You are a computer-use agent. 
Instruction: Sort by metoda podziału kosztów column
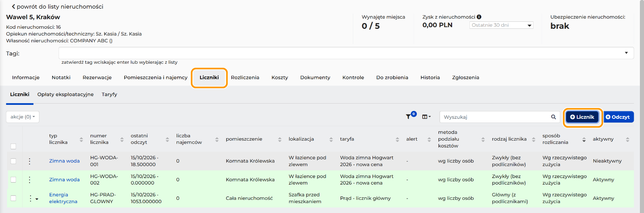pos(483,139)
